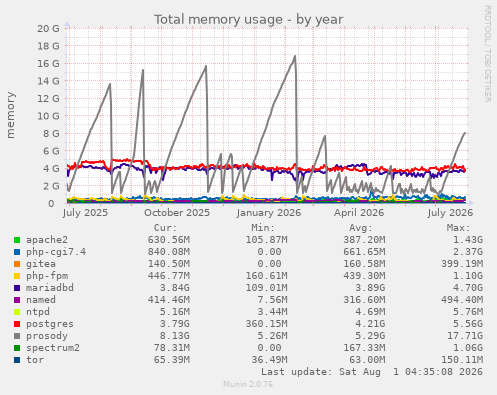The height and width of the screenshot is (395, 497).
Task: Click the '4 G' y-axis label
Action: click(52, 168)
